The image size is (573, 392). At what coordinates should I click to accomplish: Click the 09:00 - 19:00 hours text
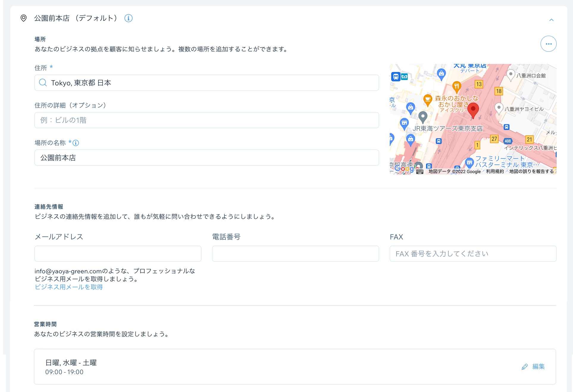click(x=64, y=372)
